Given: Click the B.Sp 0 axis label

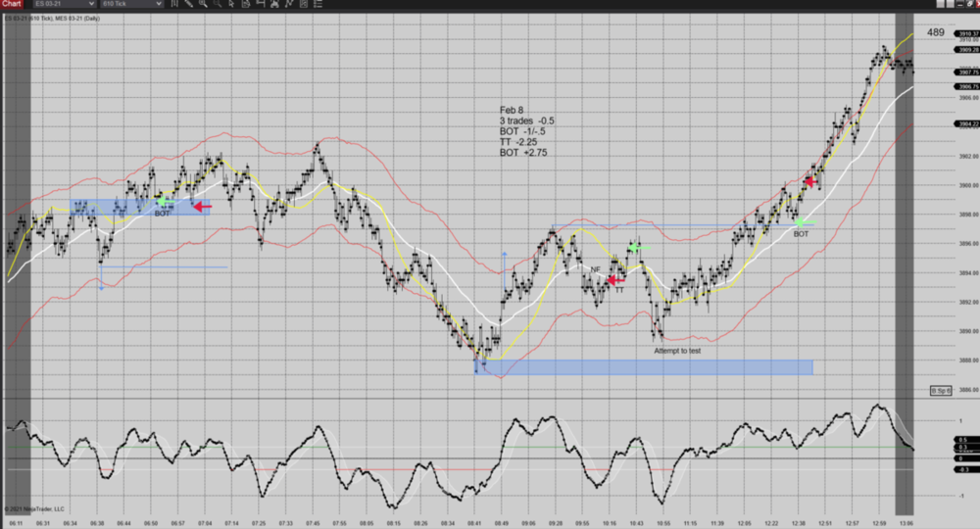Looking at the screenshot, I should pos(940,391).
